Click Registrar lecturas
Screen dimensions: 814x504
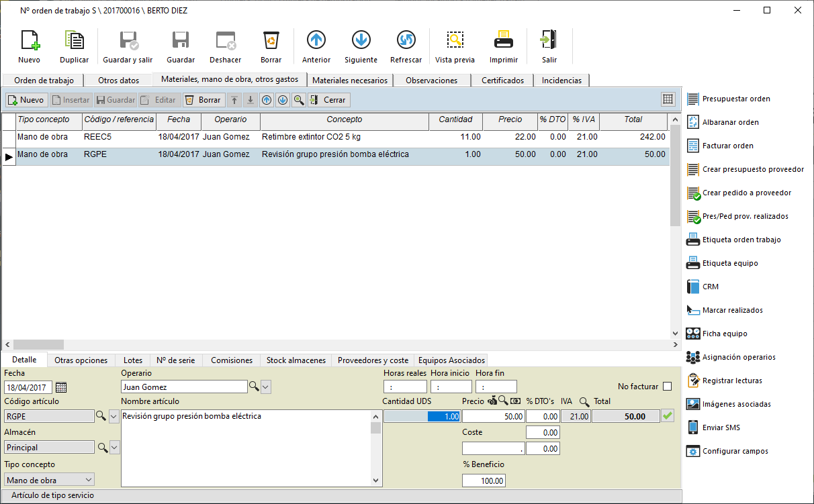(x=724, y=381)
